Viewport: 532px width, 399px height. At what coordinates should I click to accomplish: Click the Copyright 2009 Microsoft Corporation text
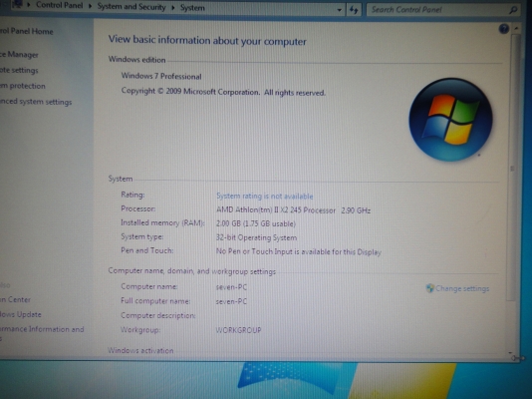click(x=223, y=92)
